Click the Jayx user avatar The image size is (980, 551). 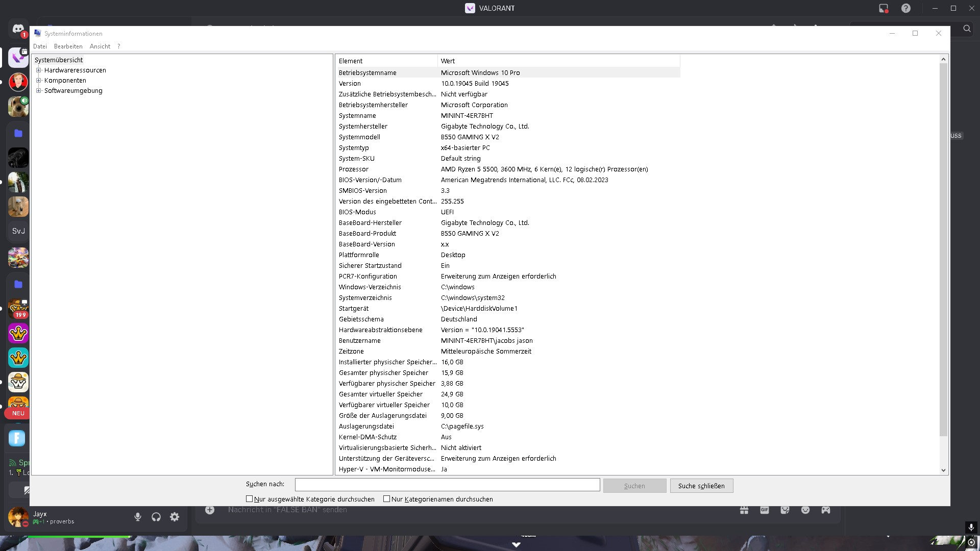pos(18,517)
